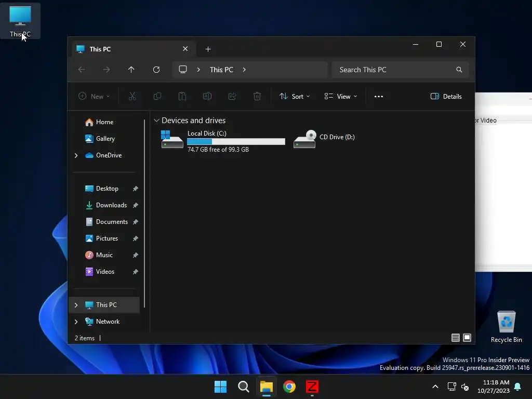532x399 pixels.
Task: Select the This PC desktop shortcut
Action: [x=20, y=21]
